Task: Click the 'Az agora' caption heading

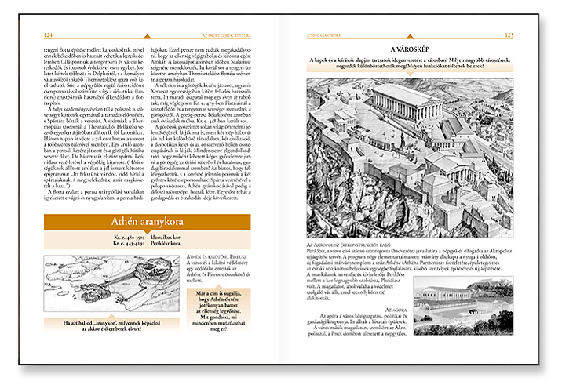Action: coord(396,310)
